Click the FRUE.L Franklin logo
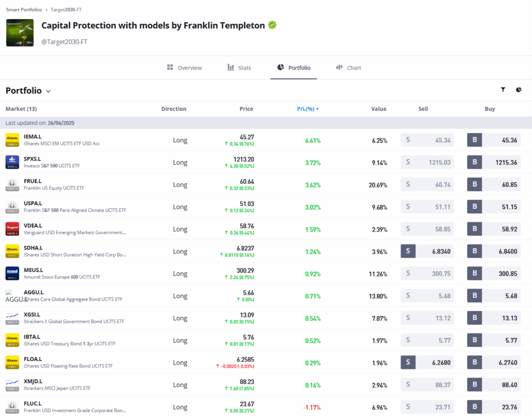This screenshot has height=416, width=532. click(x=12, y=184)
